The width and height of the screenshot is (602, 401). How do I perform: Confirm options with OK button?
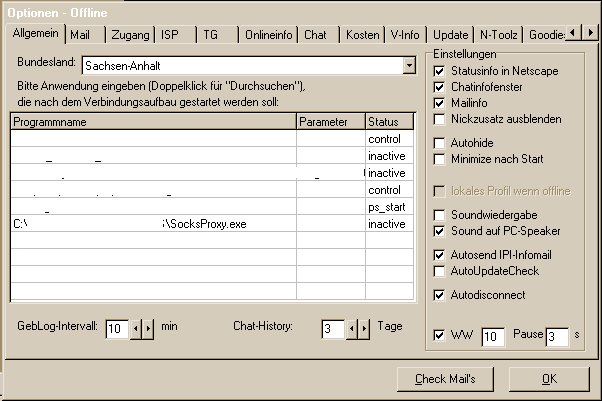[549, 379]
